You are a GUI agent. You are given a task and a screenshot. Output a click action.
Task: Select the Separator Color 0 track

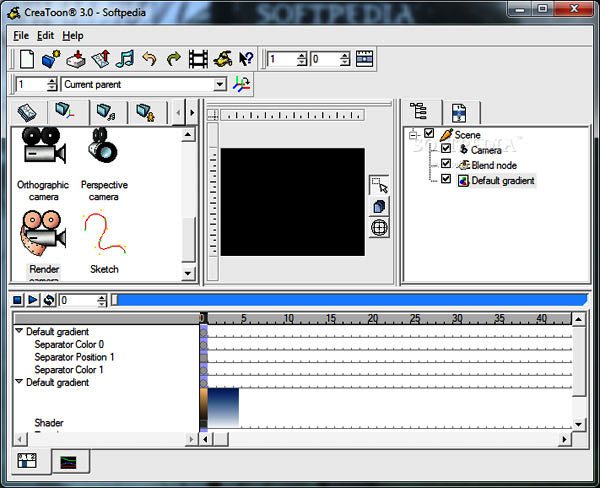coord(69,344)
